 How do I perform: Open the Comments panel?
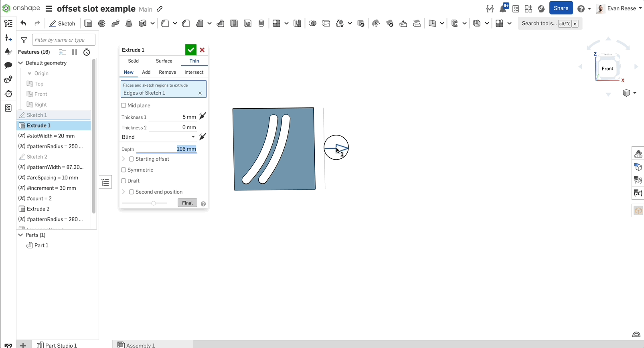point(8,65)
